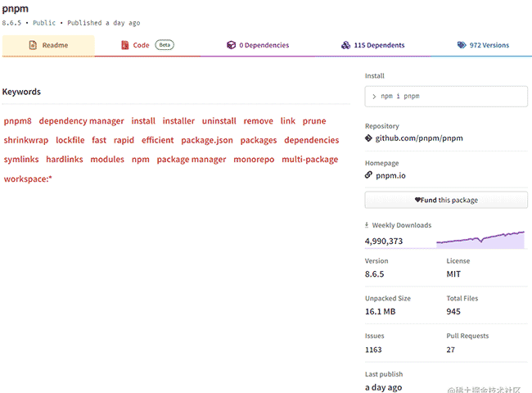Screen dimensions: 532x393
Task: View the 0 Dependencies tab
Action: point(258,45)
